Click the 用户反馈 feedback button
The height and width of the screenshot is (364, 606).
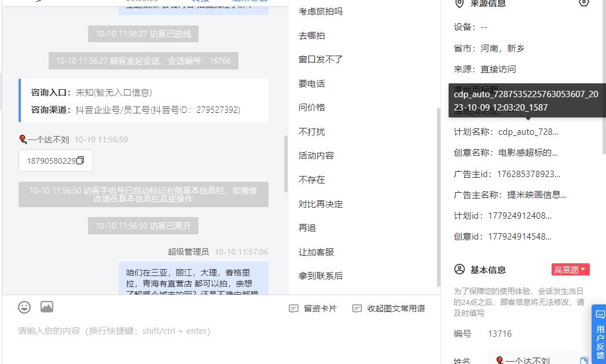[600, 334]
